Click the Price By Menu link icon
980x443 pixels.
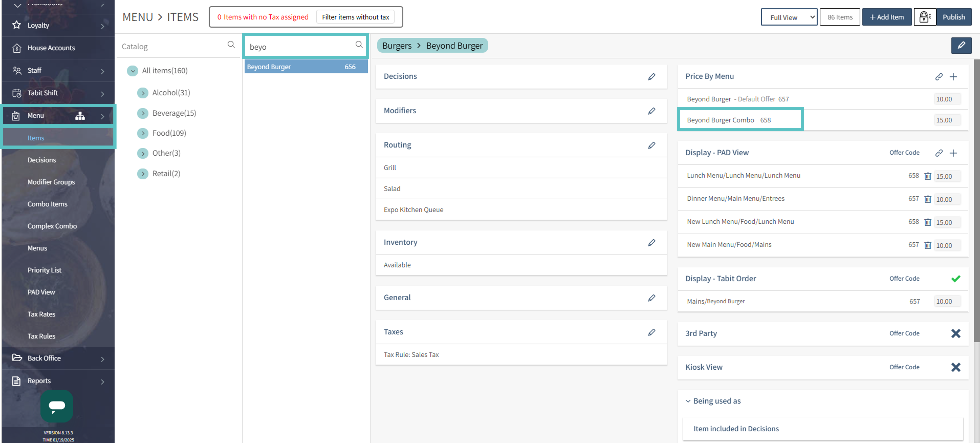pyautogui.click(x=939, y=77)
